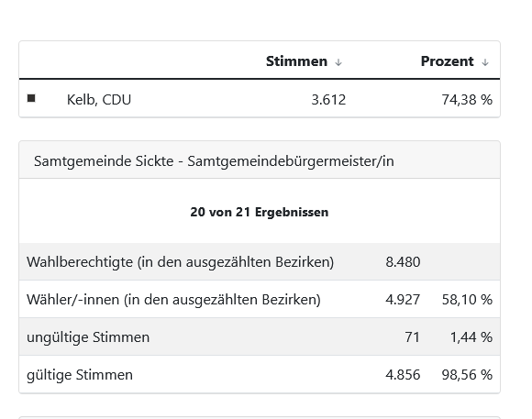Click the 1,44 % invalid votes percentage

pyautogui.click(x=471, y=337)
